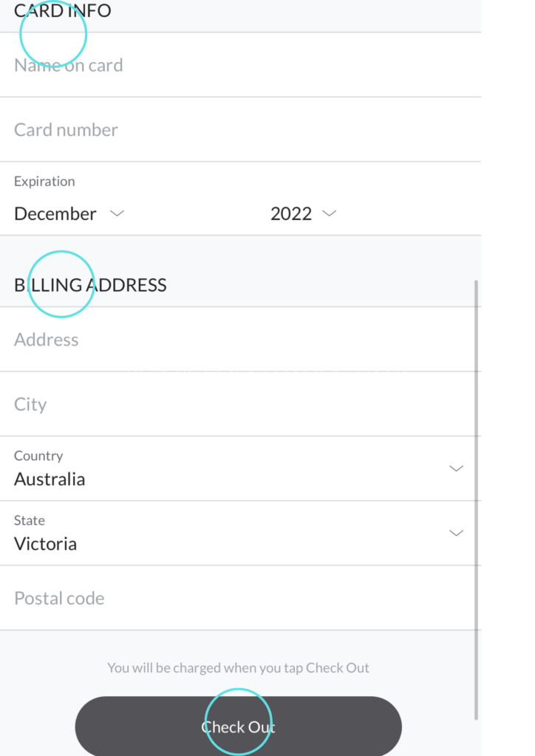The height and width of the screenshot is (756, 535).
Task: Tap the Address input field
Action: click(222, 340)
